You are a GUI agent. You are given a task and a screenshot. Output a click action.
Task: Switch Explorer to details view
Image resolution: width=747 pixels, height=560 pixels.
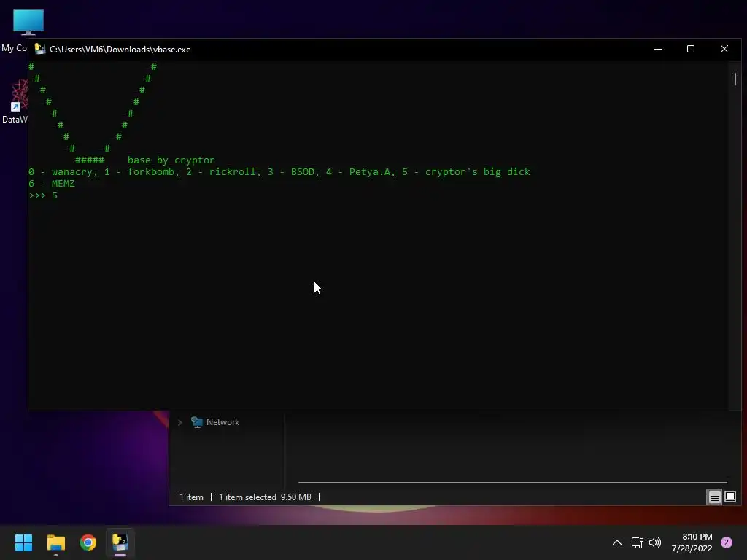[x=715, y=497]
